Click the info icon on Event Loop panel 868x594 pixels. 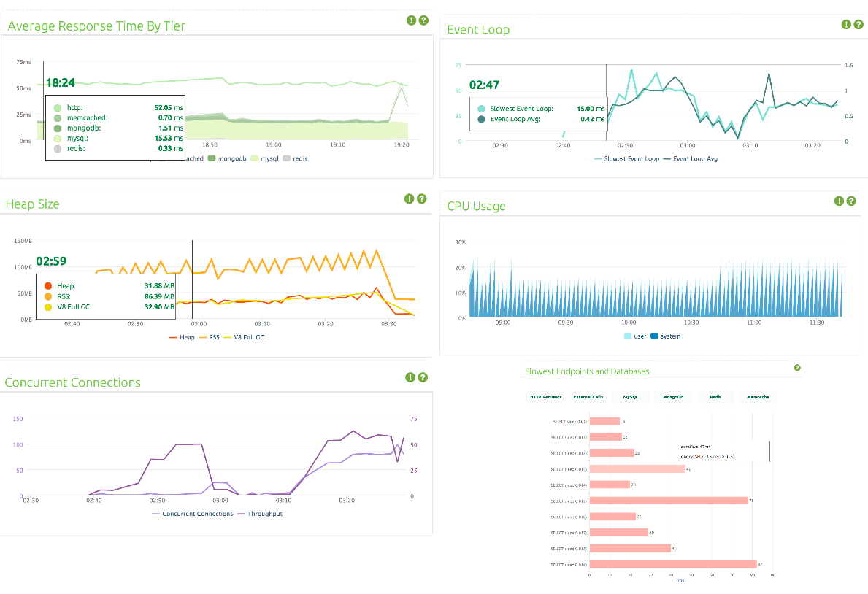pyautogui.click(x=846, y=24)
